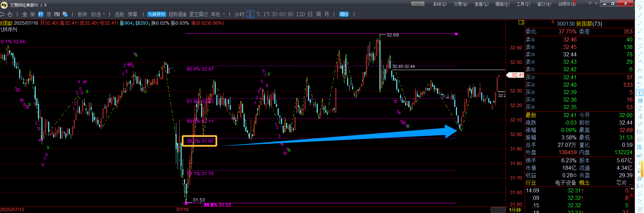
Task: Switch to 趋势通道 indicator
Action: coord(178,14)
